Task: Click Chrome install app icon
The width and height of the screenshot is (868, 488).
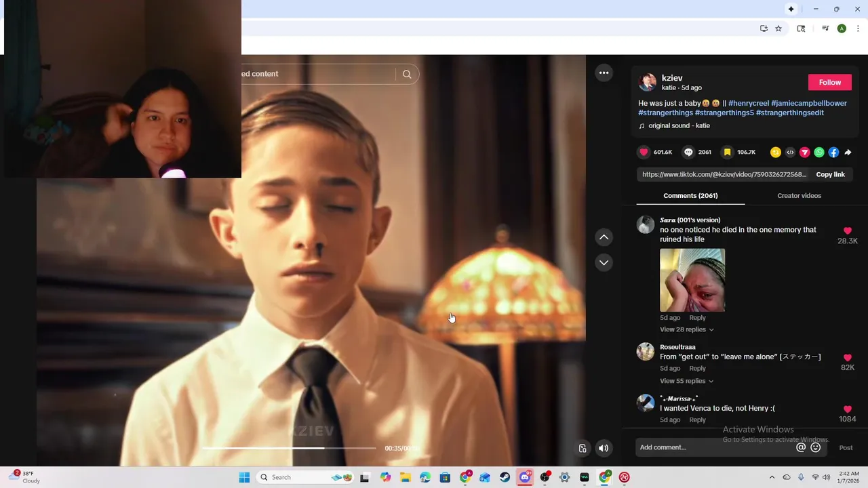Action: [x=764, y=28]
